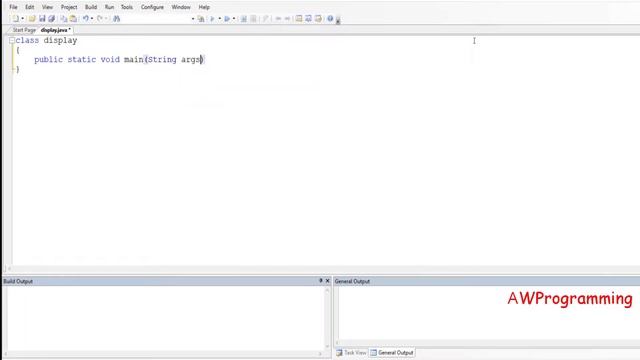Switch to the Task View tab
This screenshot has height=360, width=640.
tap(351, 353)
